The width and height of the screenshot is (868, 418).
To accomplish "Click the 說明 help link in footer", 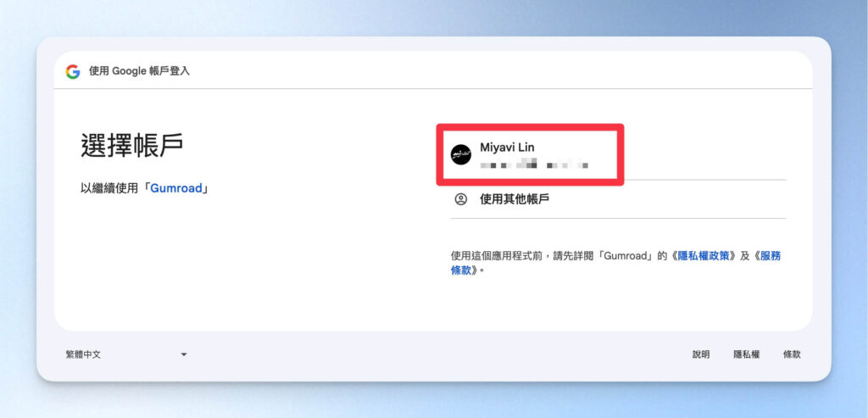I will (x=701, y=354).
